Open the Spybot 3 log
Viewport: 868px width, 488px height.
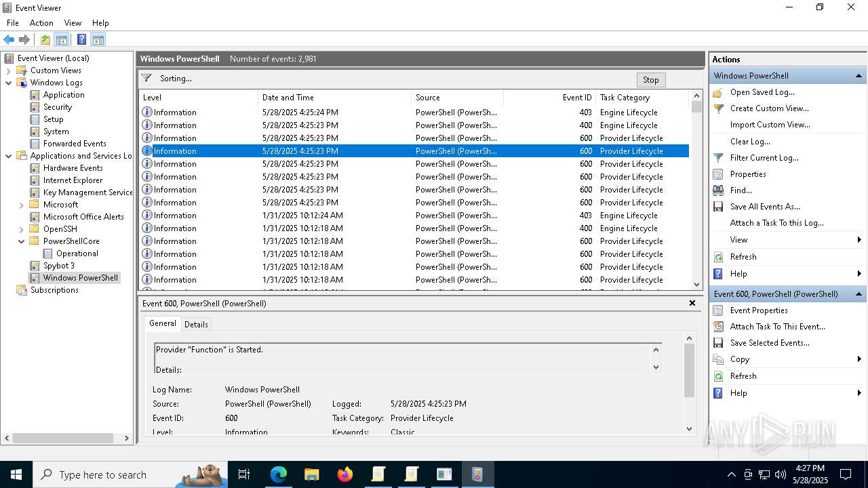(58, 266)
